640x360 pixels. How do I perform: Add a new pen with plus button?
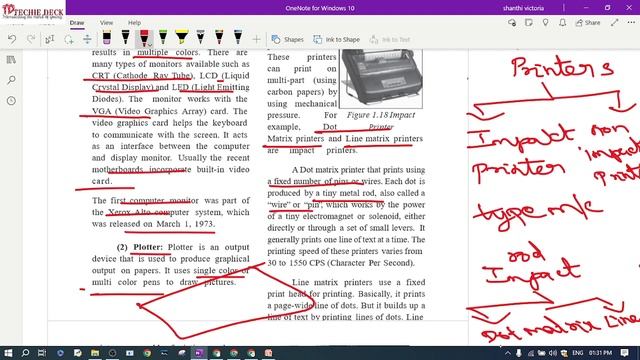pos(256,40)
